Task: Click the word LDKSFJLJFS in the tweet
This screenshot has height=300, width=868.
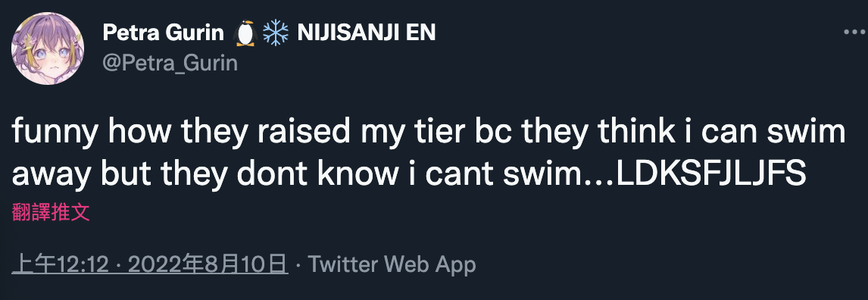Action: click(710, 174)
